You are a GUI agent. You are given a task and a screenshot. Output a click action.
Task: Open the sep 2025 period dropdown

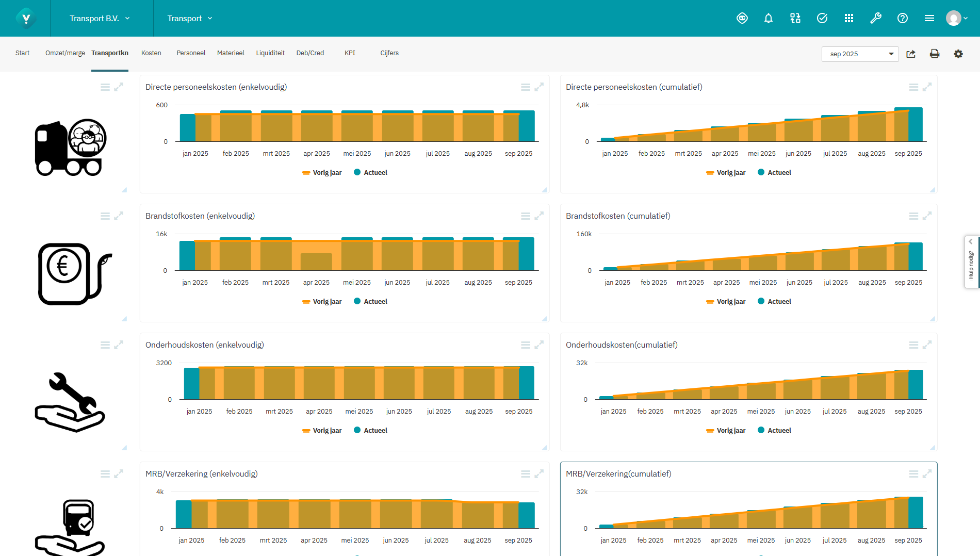(x=860, y=54)
